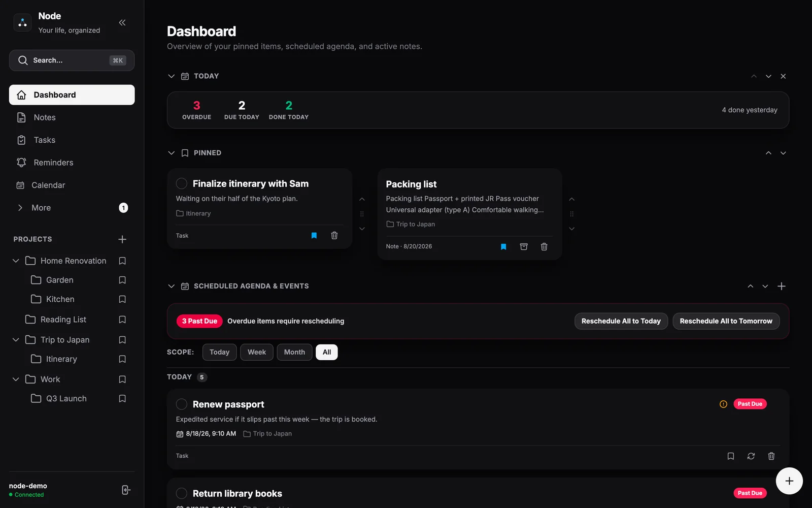Open the floating create-new plus button
The height and width of the screenshot is (508, 812).
click(789, 481)
